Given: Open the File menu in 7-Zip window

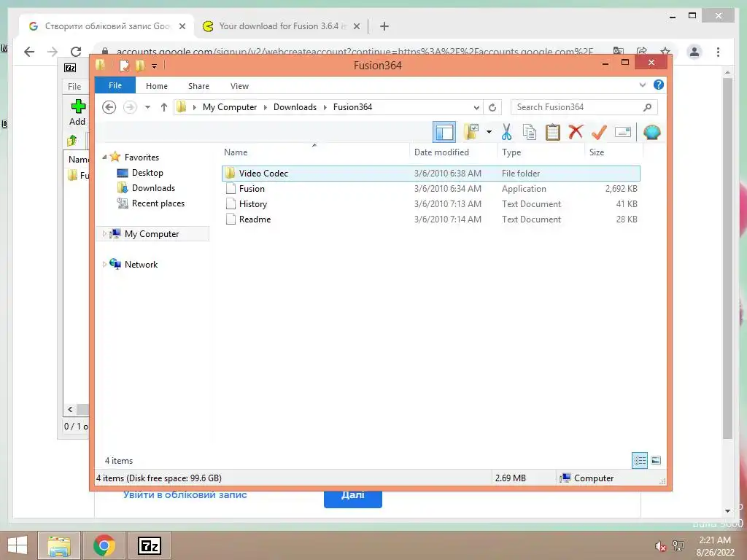Looking at the screenshot, I should pos(74,86).
